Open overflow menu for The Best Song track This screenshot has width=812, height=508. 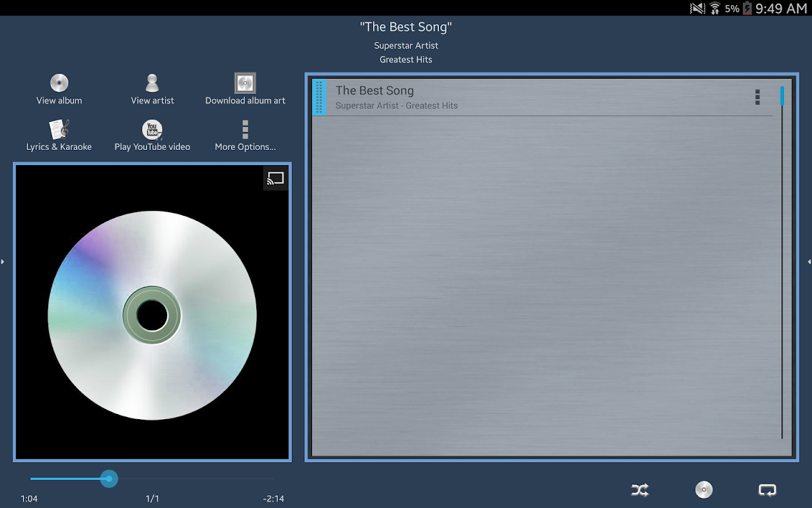[757, 97]
